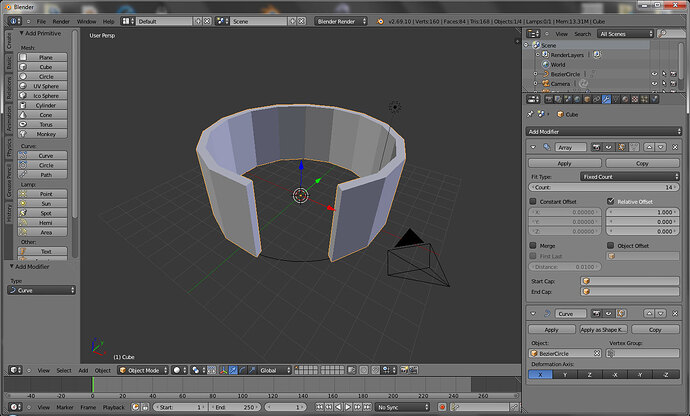The image size is (690, 416).
Task: Click OpenGL render active viewport icon
Action: 404,370
